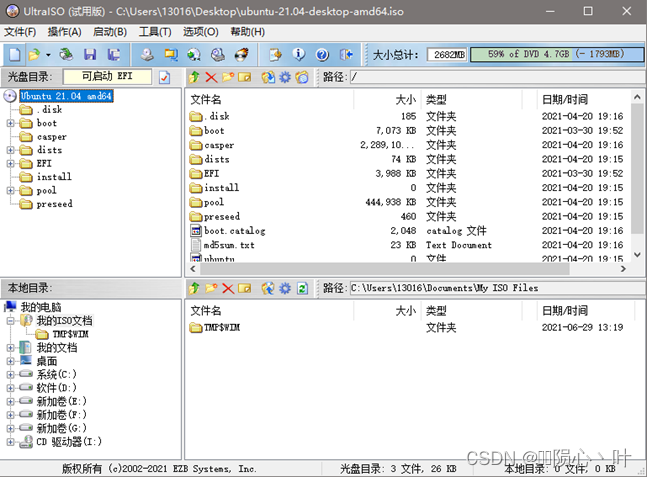Viewport: 647px width, 477px height.
Task: Click the add-to-image icon in the local pane toolbar
Action: click(268, 288)
